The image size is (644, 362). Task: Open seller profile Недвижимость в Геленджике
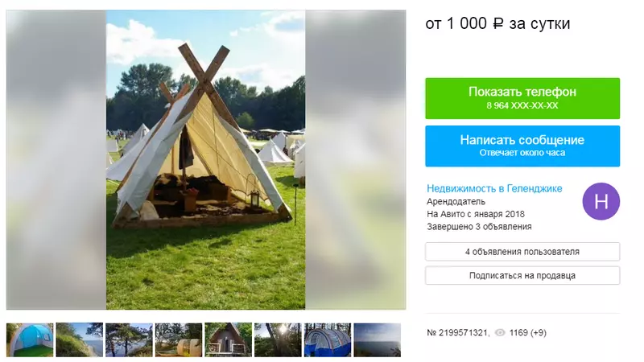click(x=494, y=188)
